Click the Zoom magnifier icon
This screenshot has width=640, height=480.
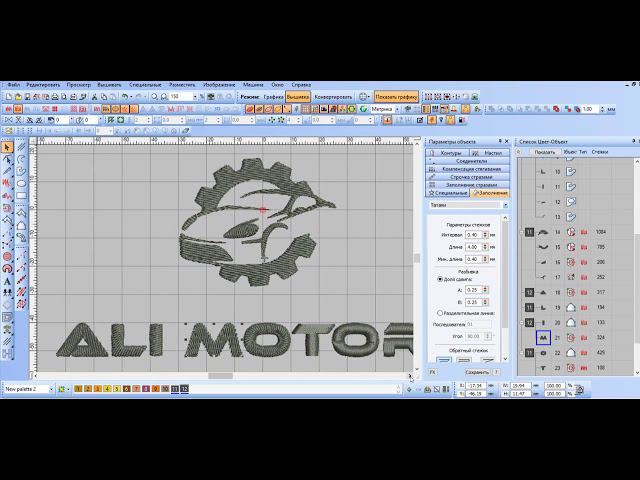click(154, 97)
